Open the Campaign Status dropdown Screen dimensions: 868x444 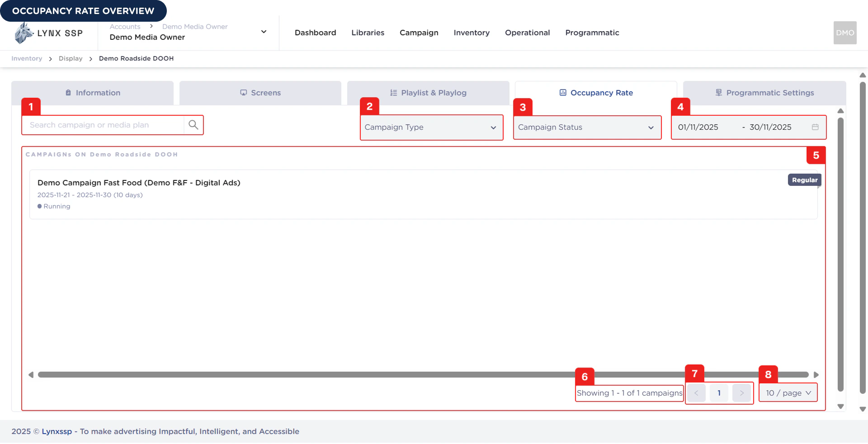tap(587, 128)
